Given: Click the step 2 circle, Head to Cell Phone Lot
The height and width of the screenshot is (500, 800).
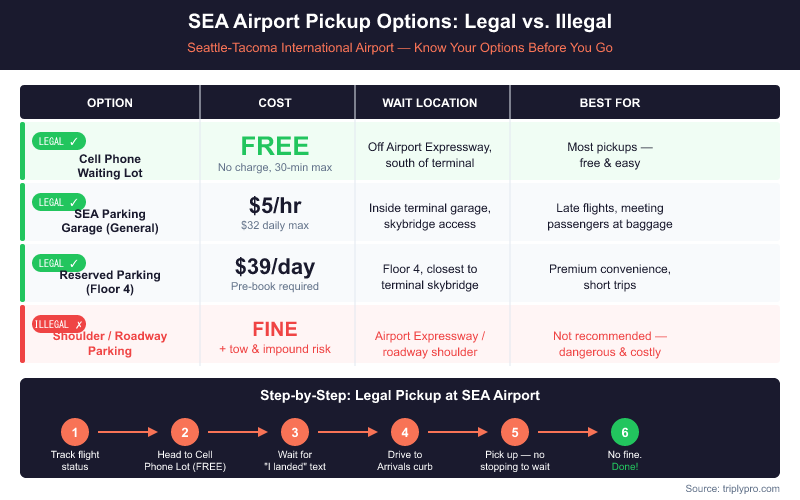Looking at the screenshot, I should tap(184, 432).
